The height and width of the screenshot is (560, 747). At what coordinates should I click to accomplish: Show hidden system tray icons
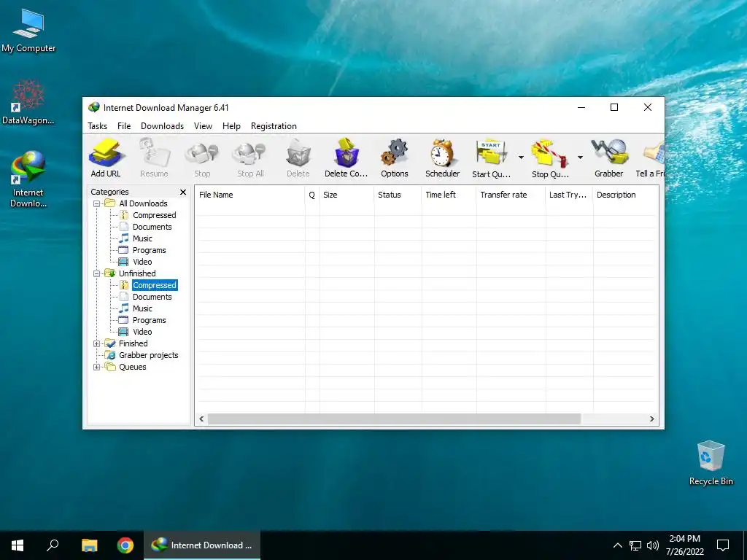pos(617,545)
